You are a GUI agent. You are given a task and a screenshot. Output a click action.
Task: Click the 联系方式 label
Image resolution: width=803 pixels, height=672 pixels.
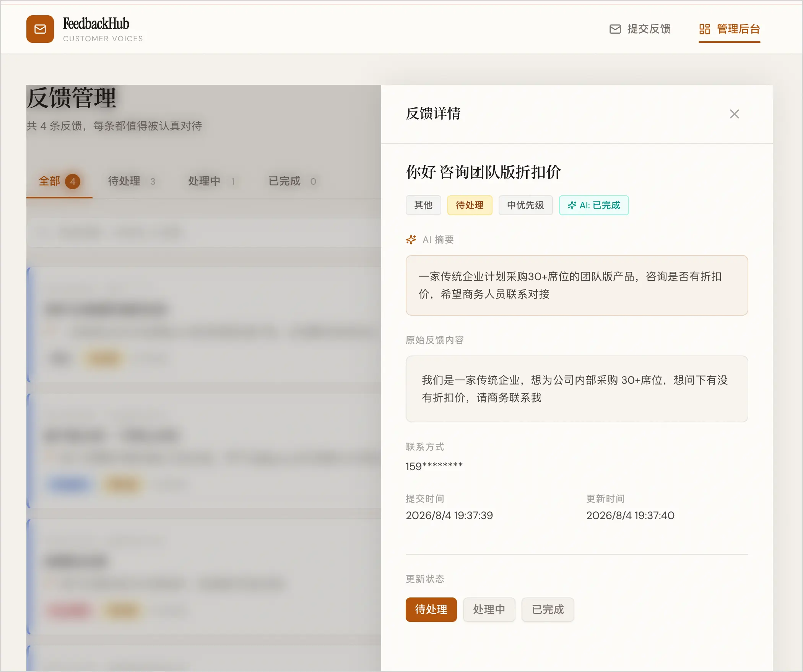click(425, 446)
